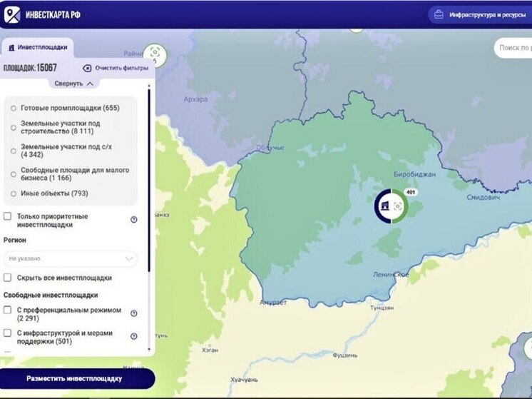Collapse the filter list with Свернуть

pyautogui.click(x=73, y=84)
